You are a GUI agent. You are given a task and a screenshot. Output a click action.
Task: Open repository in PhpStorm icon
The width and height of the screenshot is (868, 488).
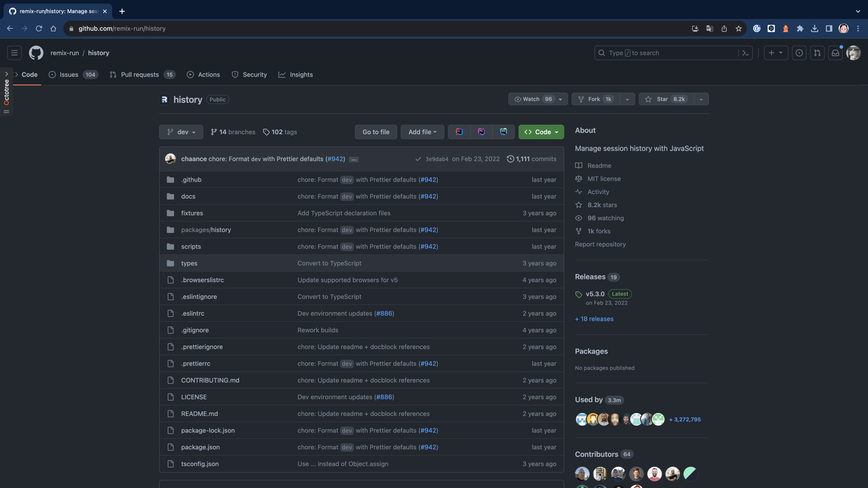[x=481, y=132]
